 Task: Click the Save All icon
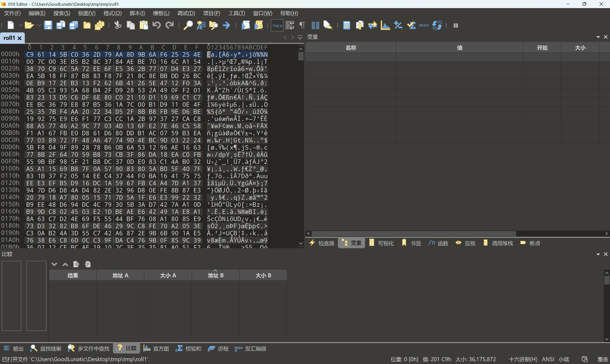[x=74, y=25]
